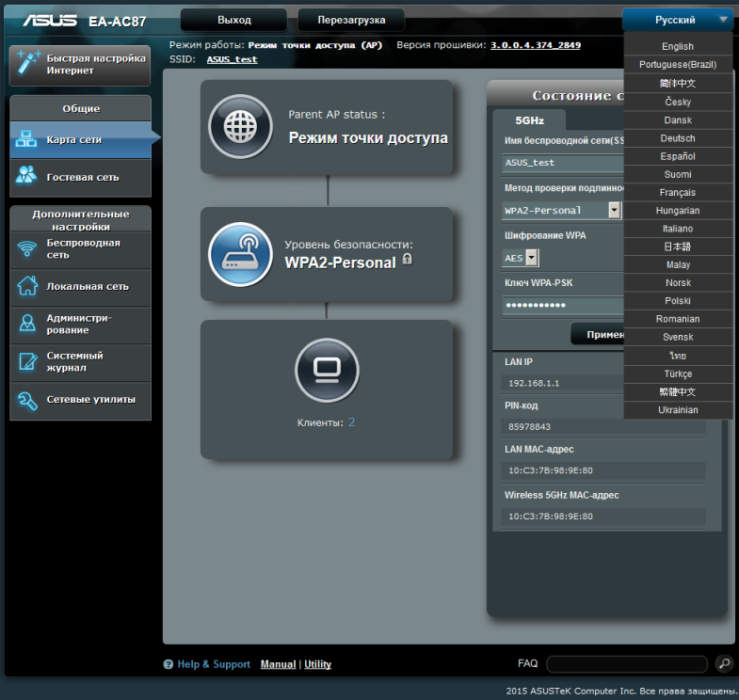Open Гостевая сеть menu entry
The image size is (739, 700).
coord(80,177)
